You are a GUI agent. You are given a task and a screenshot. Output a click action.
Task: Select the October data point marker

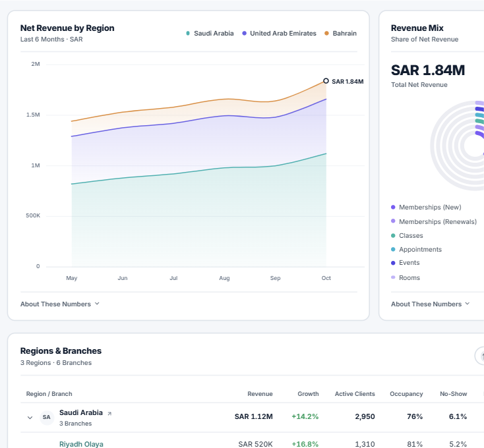(x=326, y=81)
